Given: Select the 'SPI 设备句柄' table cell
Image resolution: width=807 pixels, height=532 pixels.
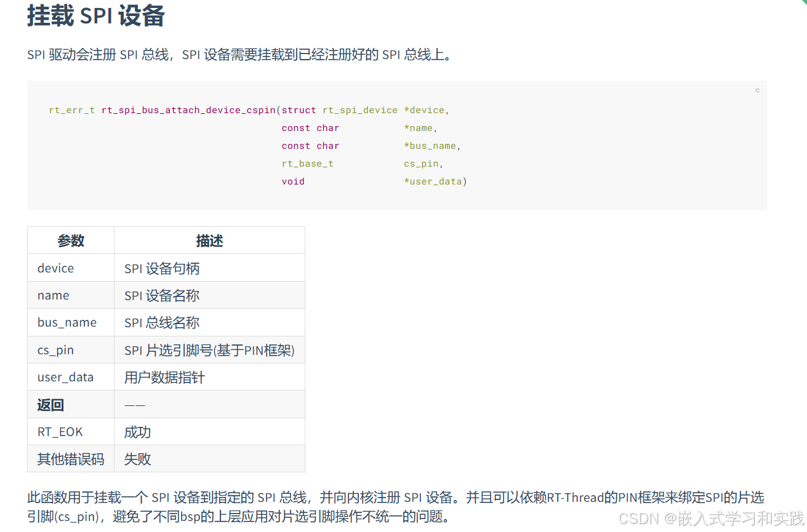Looking at the screenshot, I should point(209,268).
